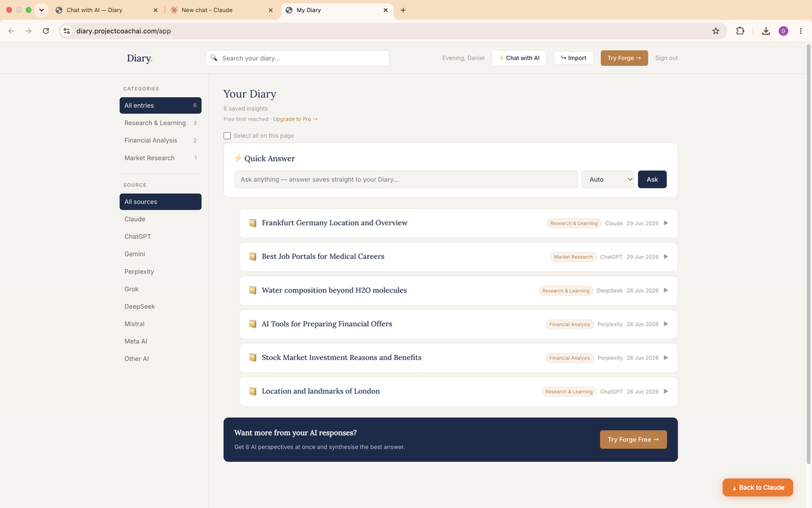The width and height of the screenshot is (812, 508).
Task: Select the All entries category
Action: [160, 105]
